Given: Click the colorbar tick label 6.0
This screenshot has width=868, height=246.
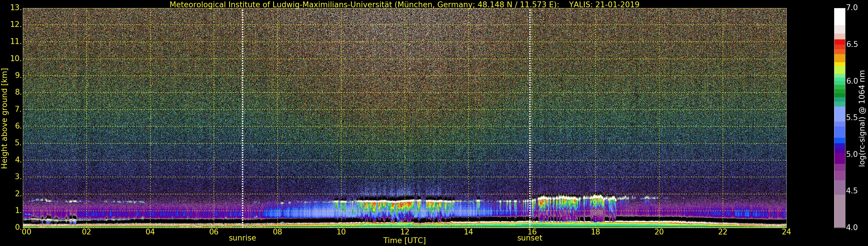Looking at the screenshot, I should click(852, 81).
